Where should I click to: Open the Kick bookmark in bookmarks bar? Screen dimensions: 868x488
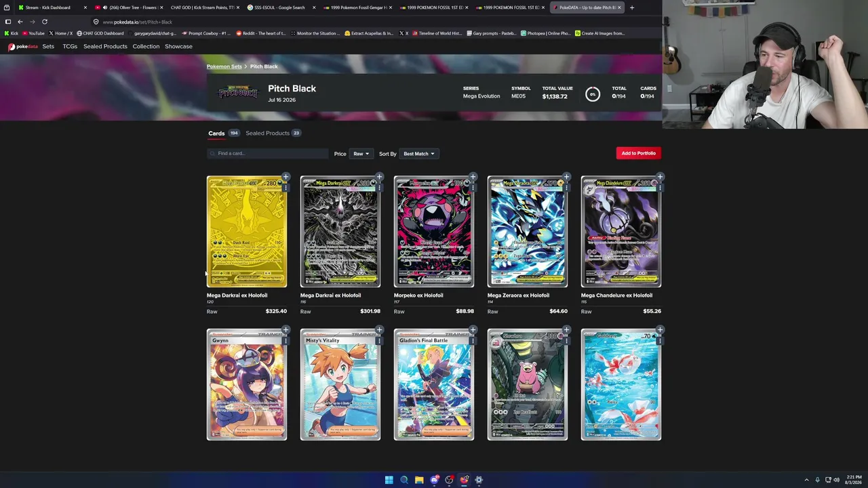tap(11, 33)
